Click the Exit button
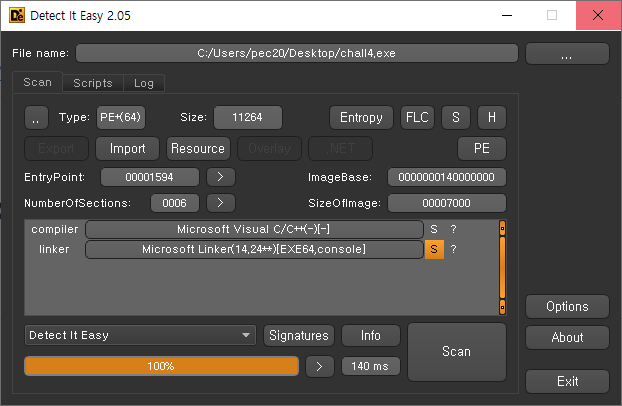 (567, 381)
